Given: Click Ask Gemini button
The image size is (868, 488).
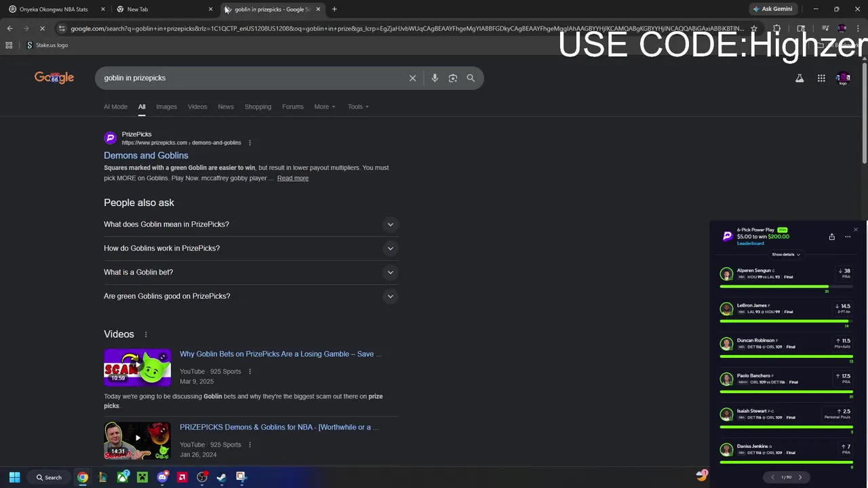Looking at the screenshot, I should [772, 9].
